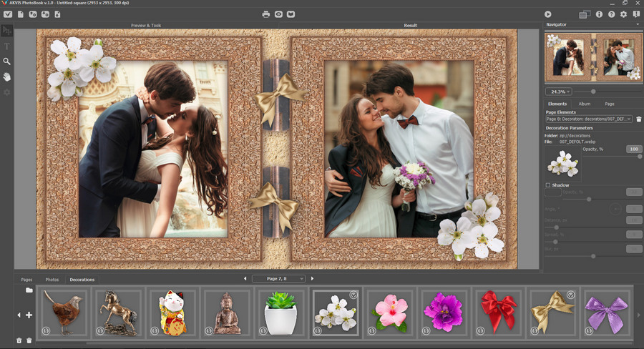This screenshot has height=349, width=644.
Task: Open the program info icon
Action: coord(599,14)
